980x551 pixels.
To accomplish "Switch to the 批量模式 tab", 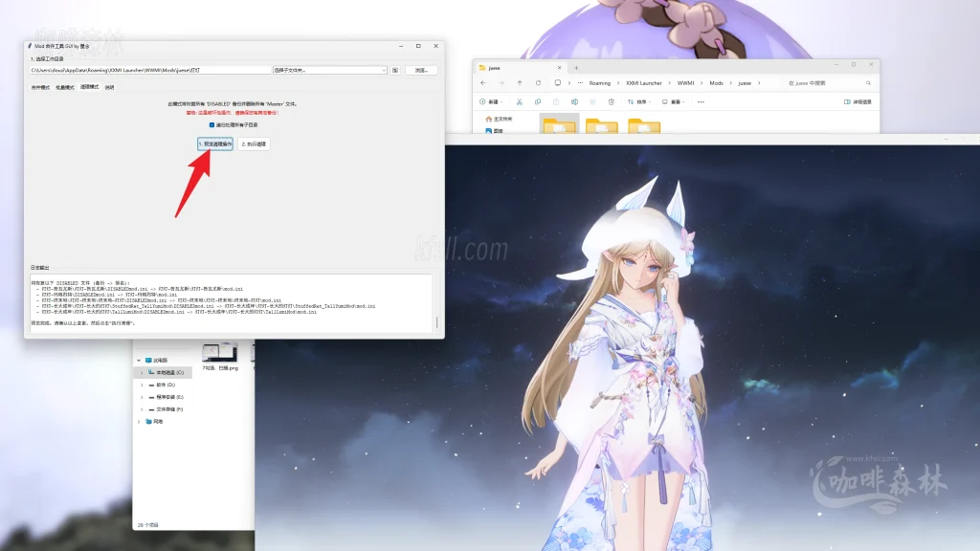I will (x=65, y=87).
